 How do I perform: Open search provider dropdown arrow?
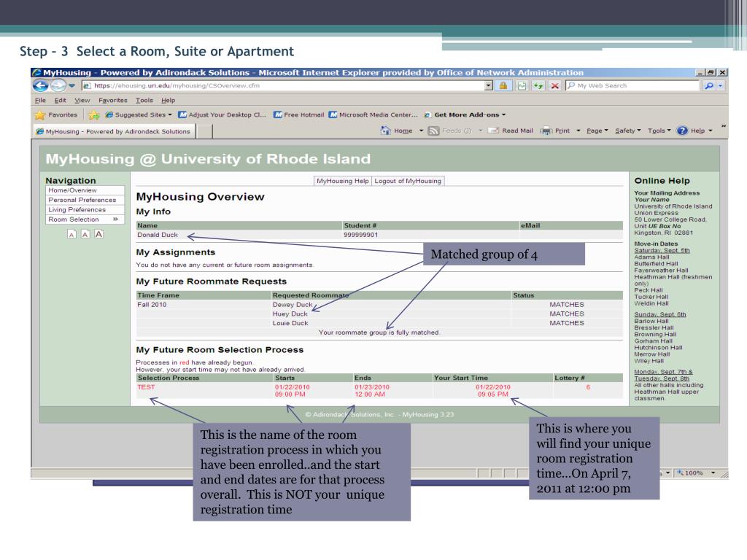(x=720, y=86)
